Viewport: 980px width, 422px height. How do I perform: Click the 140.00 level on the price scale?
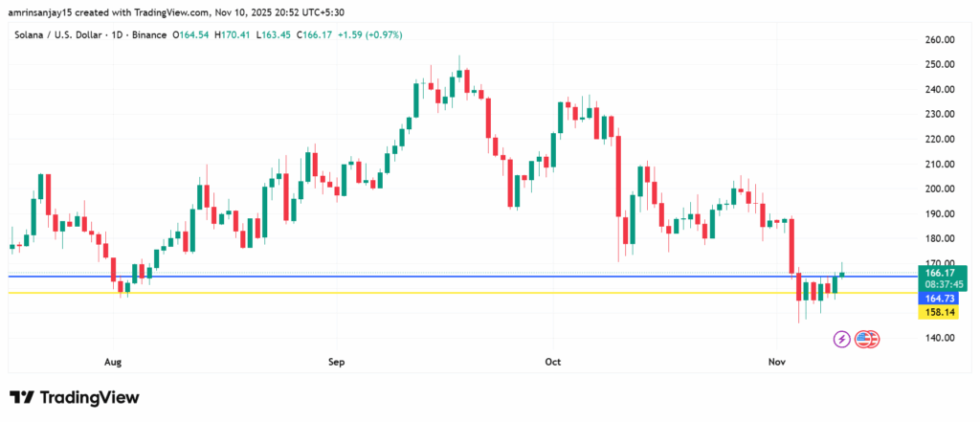coord(942,338)
